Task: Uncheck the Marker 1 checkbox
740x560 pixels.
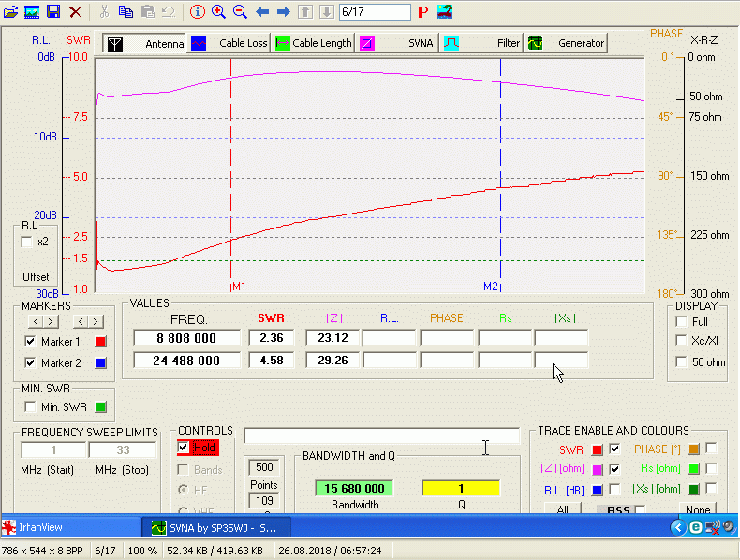Action: (31, 341)
